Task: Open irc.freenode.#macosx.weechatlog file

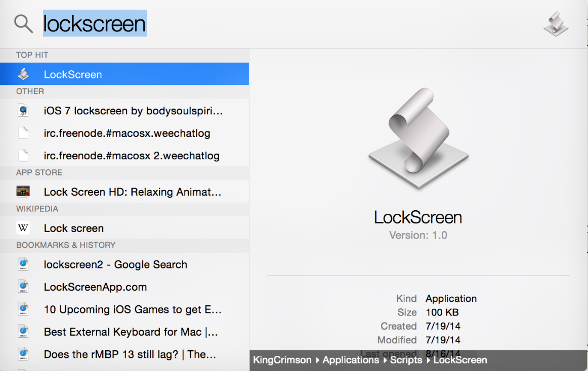Action: 124,133
